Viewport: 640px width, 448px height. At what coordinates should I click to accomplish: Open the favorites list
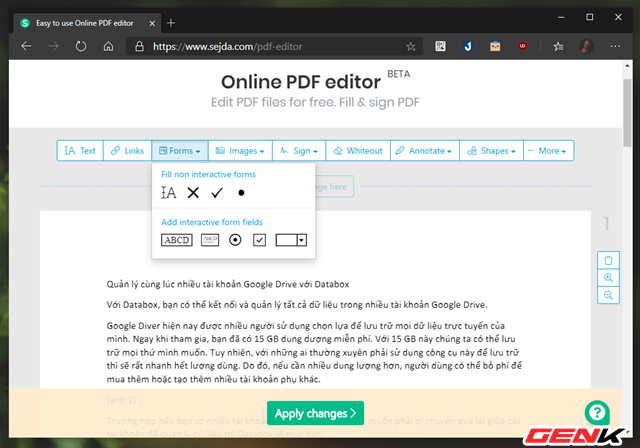click(x=558, y=46)
